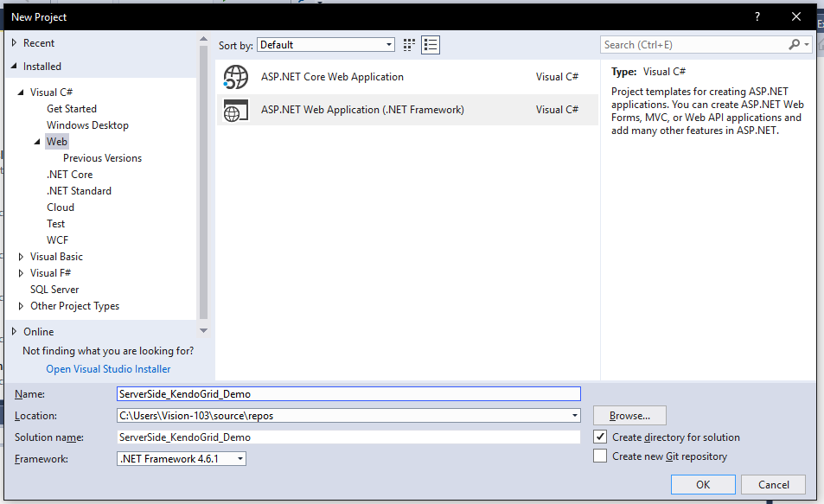Switch to small icons view
Viewport: 824px width, 504px height.
408,44
